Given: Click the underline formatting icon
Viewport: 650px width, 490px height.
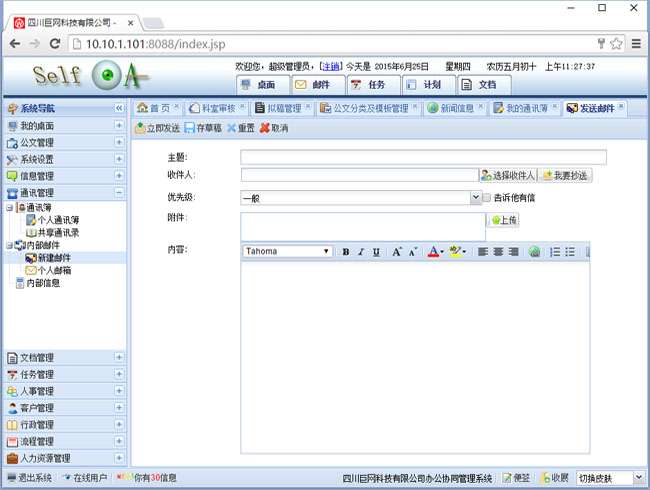Looking at the screenshot, I should (376, 252).
